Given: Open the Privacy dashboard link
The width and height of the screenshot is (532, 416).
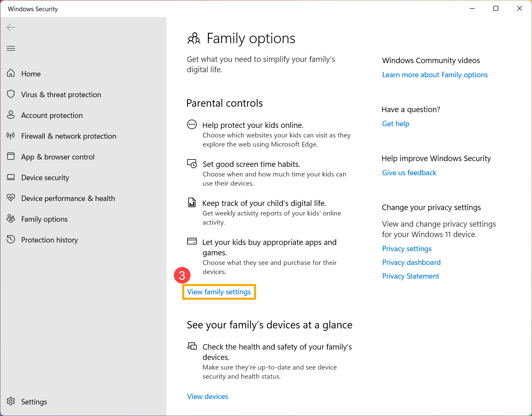Looking at the screenshot, I should point(411,262).
